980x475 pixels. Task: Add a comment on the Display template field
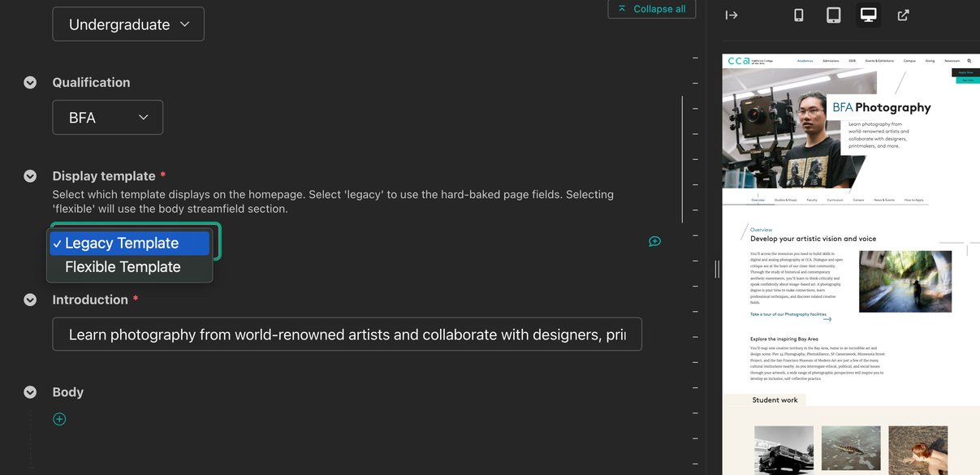pos(654,241)
